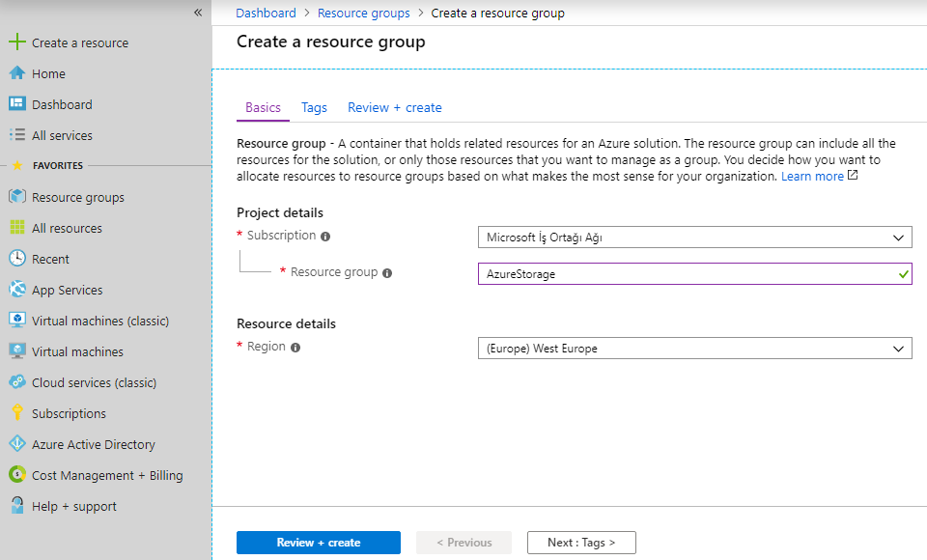Open App Services in sidebar
This screenshot has height=560, width=927.
click(68, 290)
